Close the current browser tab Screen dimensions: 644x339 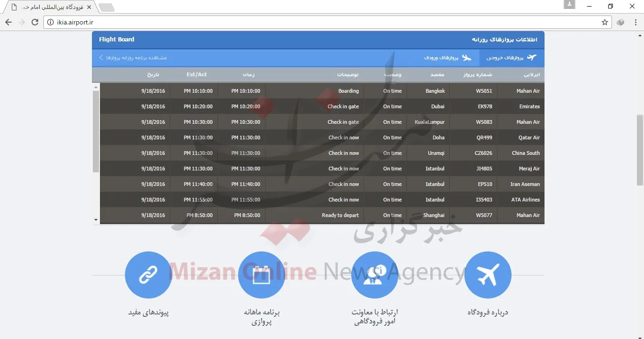89,7
